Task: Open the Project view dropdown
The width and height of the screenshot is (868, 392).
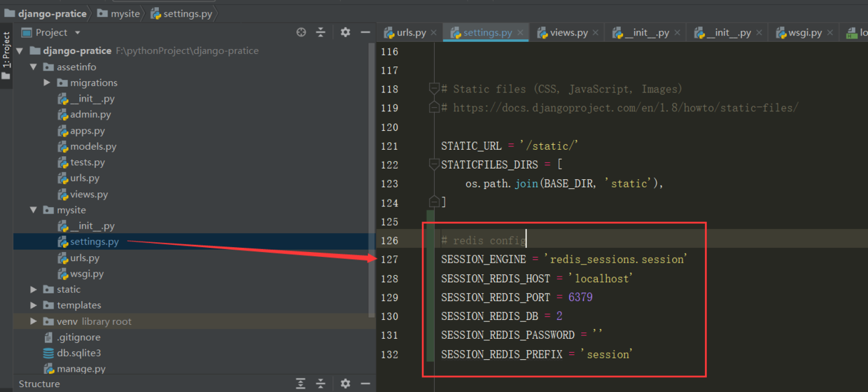Action: [78, 33]
